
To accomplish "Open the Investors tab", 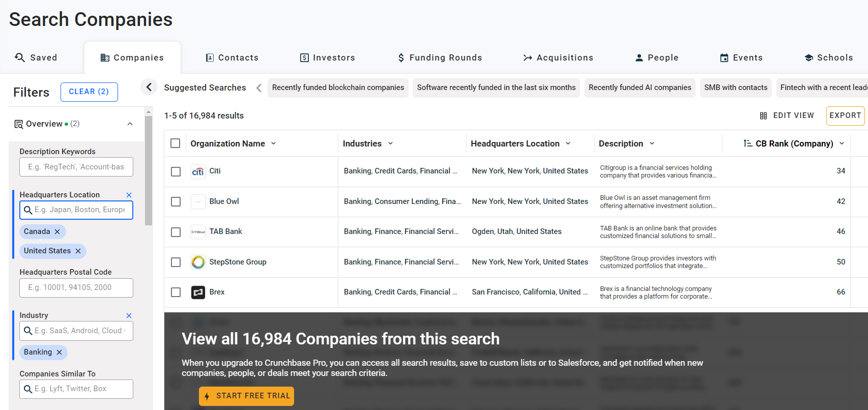I will 327,57.
